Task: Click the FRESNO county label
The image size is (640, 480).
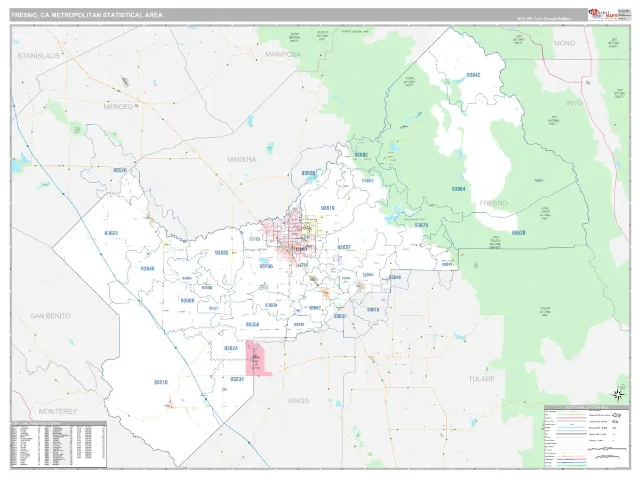Action: [493, 203]
